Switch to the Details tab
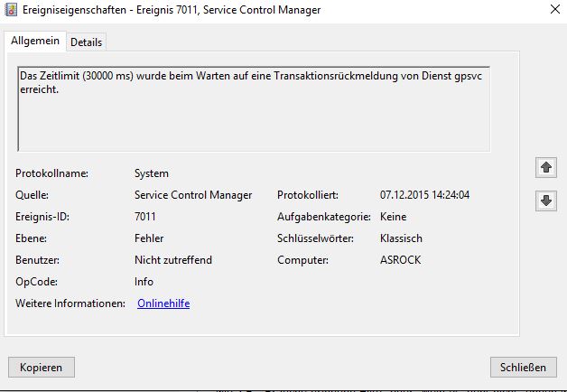 [86, 42]
